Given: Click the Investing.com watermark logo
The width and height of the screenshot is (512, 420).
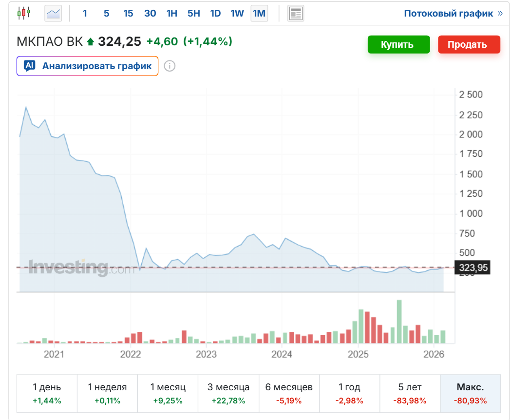Looking at the screenshot, I should click(x=81, y=267).
